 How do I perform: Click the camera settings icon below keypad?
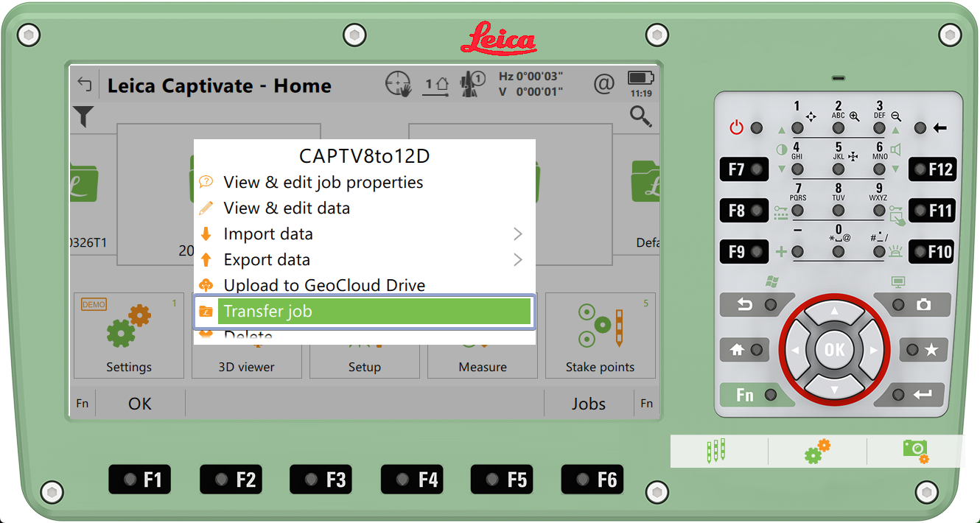(x=916, y=451)
